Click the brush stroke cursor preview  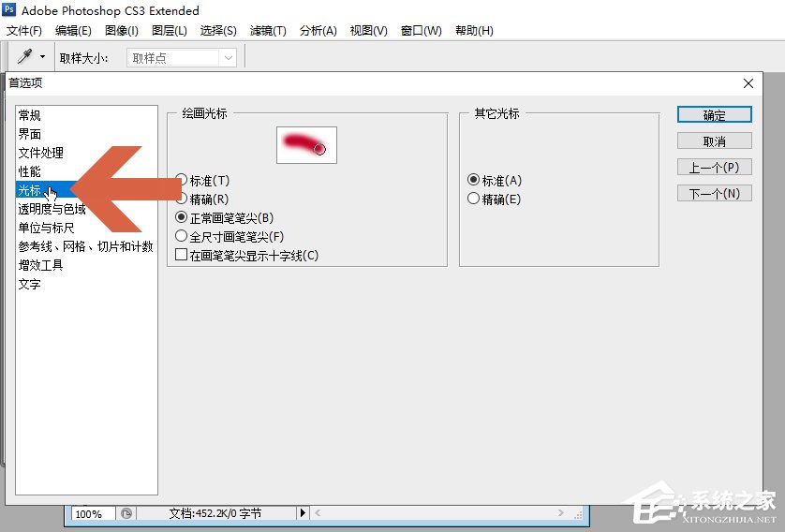click(x=306, y=145)
